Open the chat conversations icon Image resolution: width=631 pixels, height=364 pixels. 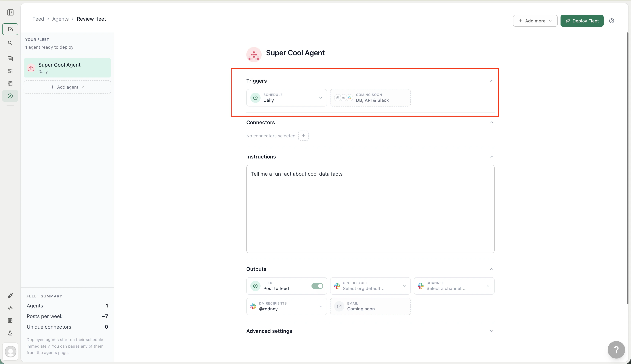pos(10,59)
